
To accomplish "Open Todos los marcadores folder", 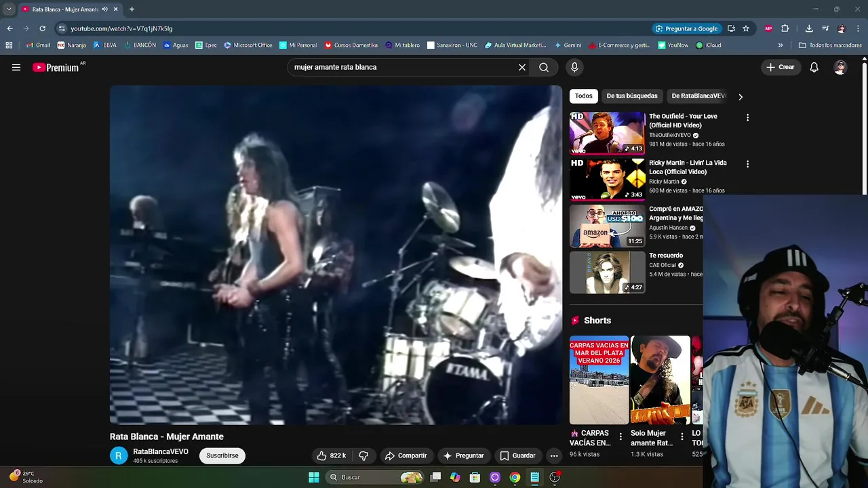I will 830,45.
